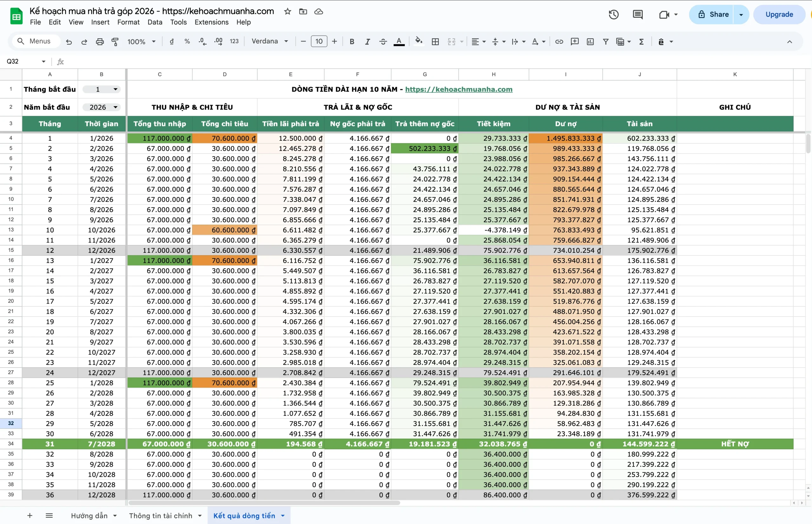Open Tháng bắt đầu dropdown showing 1
The height and width of the screenshot is (524, 812).
(102, 89)
